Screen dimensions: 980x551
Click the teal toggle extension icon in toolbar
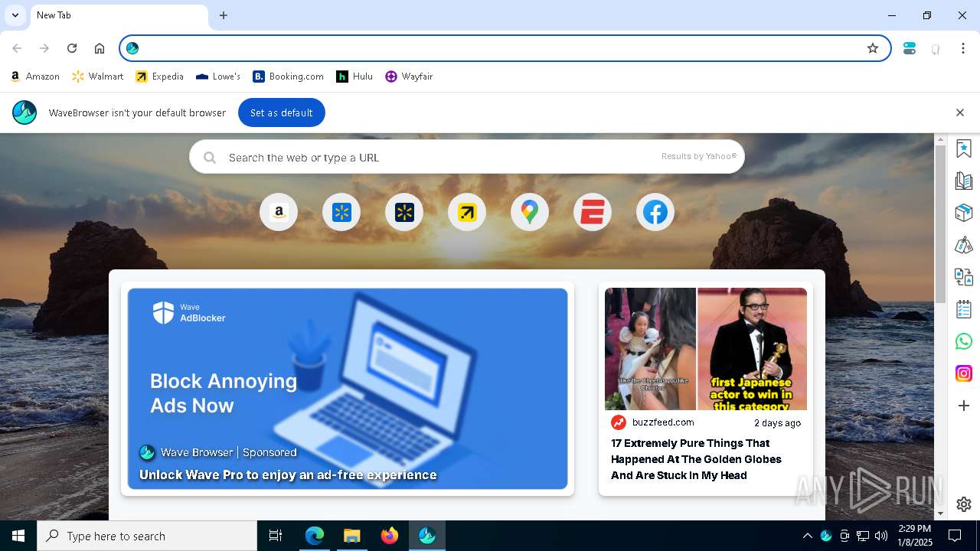[x=910, y=48]
